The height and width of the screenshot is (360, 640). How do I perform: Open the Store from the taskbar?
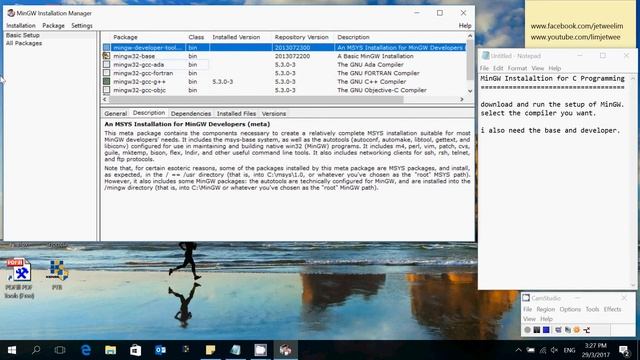(x=136, y=350)
